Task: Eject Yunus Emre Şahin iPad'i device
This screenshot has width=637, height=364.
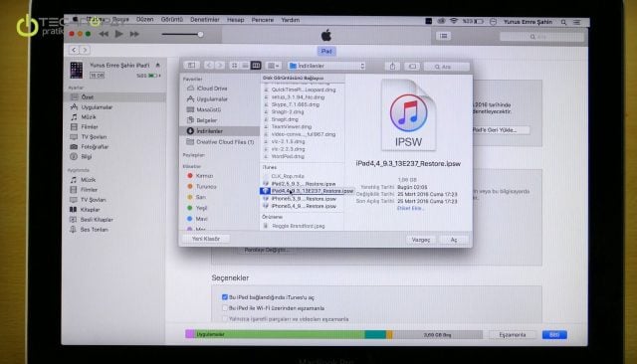Action: (x=157, y=65)
